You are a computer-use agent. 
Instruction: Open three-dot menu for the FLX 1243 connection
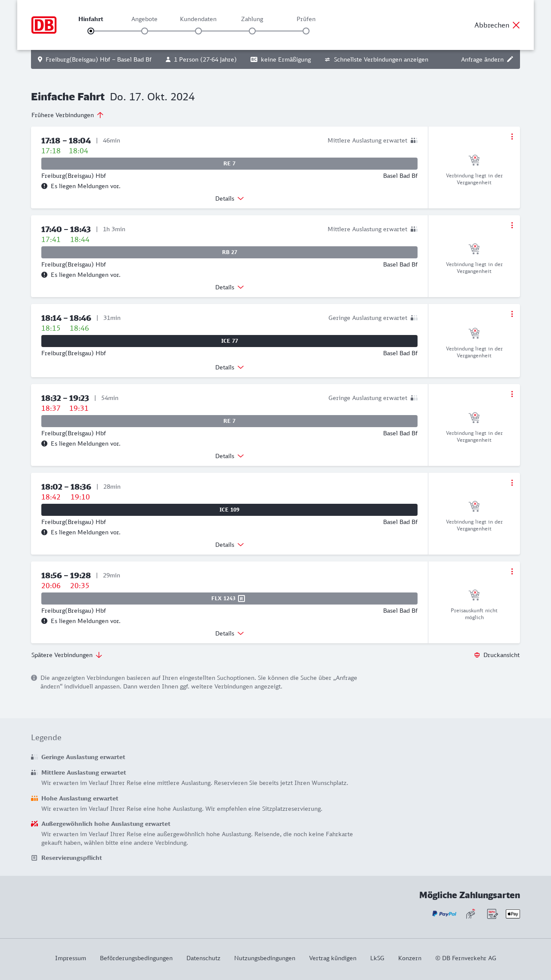pyautogui.click(x=512, y=571)
